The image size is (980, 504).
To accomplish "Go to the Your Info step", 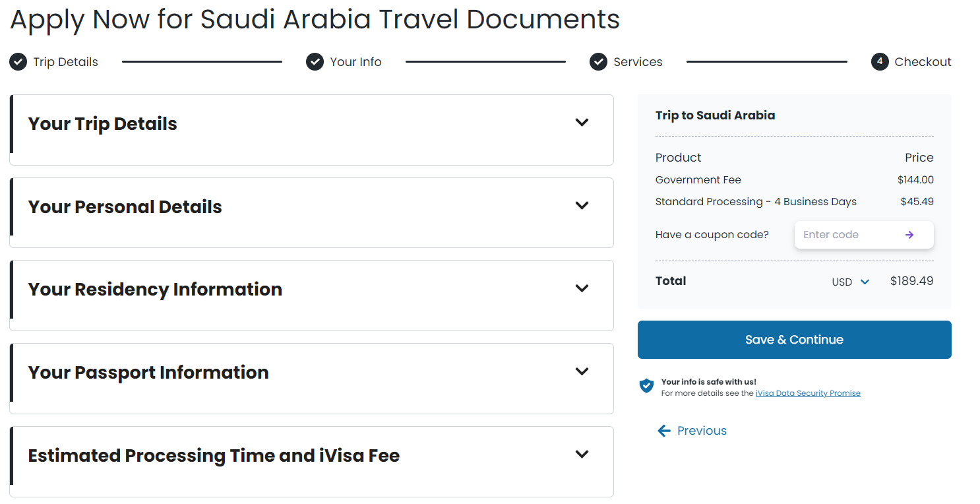I will click(355, 62).
